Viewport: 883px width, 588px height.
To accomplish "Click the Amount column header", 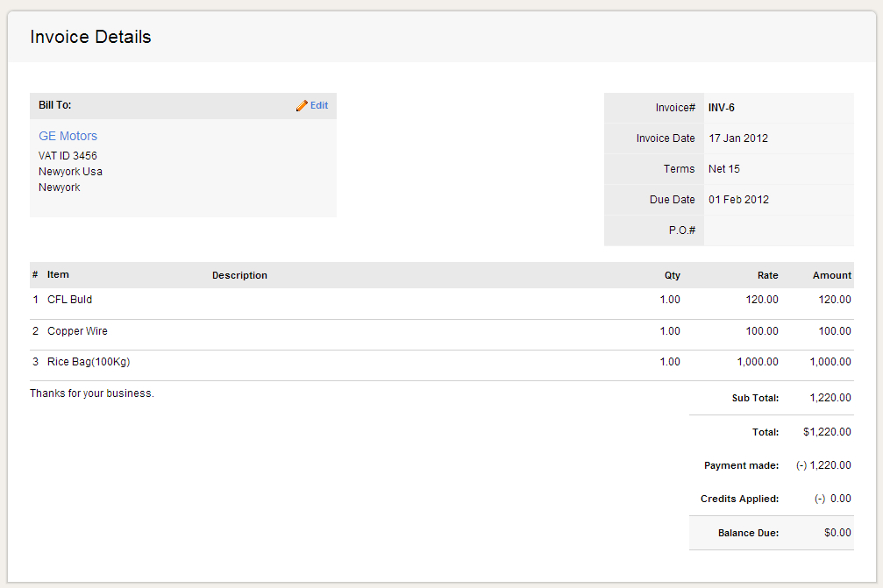I will [831, 275].
